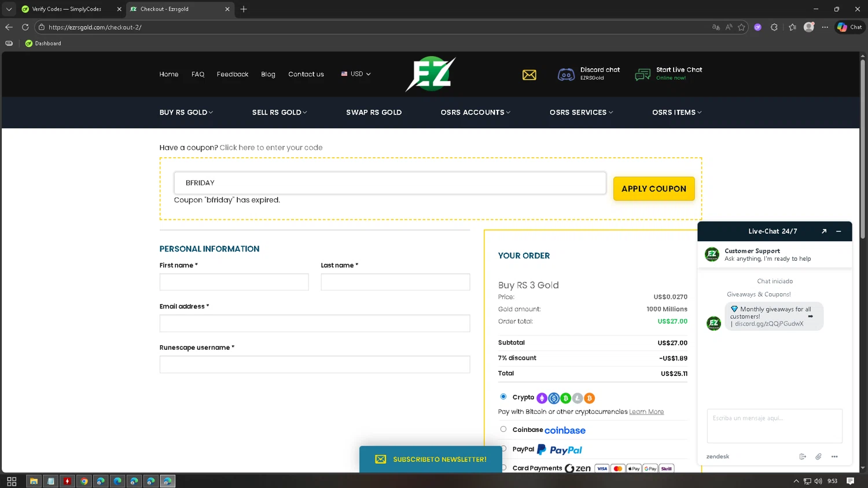
Task: Open the Blog page
Action: tap(268, 74)
